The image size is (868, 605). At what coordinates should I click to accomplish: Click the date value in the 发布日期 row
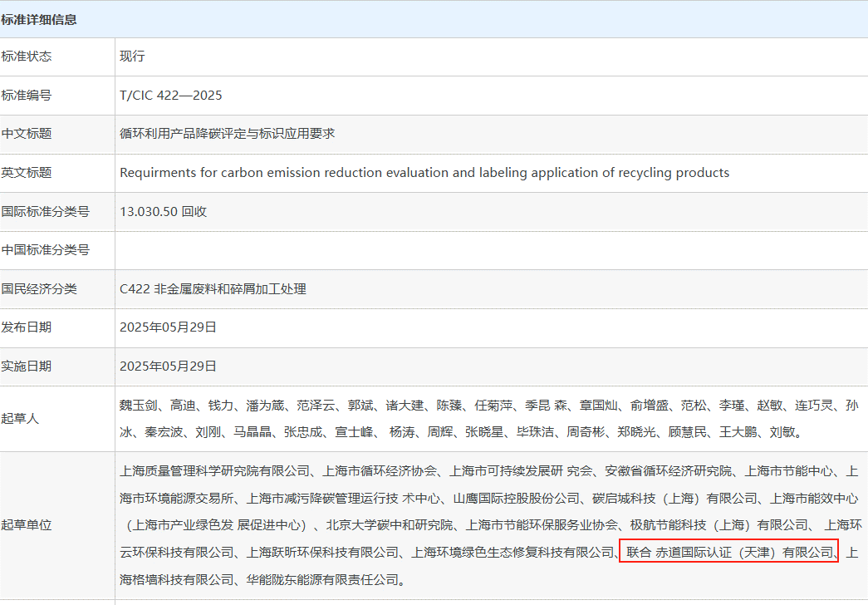(168, 327)
